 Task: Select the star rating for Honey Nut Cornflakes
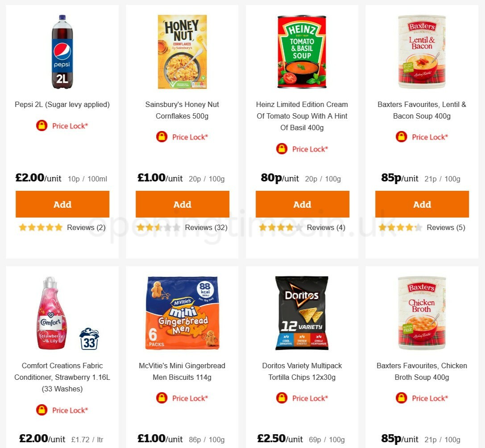158,227
